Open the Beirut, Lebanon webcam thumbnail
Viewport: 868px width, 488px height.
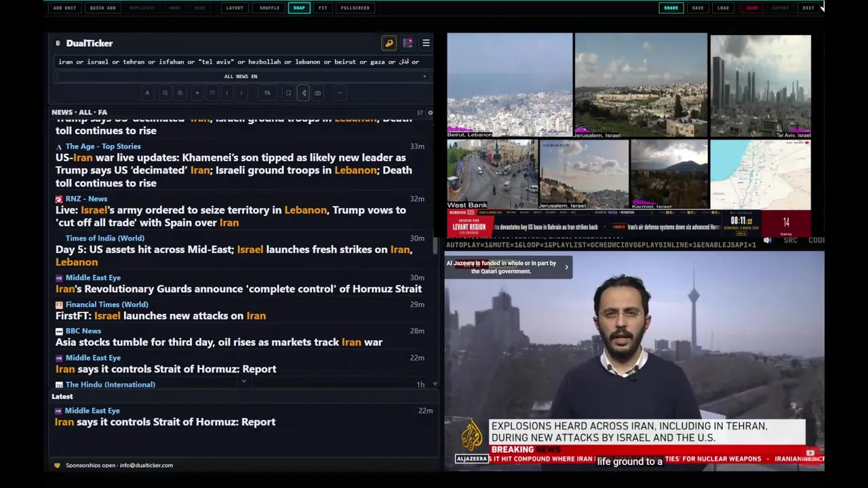tap(509, 85)
